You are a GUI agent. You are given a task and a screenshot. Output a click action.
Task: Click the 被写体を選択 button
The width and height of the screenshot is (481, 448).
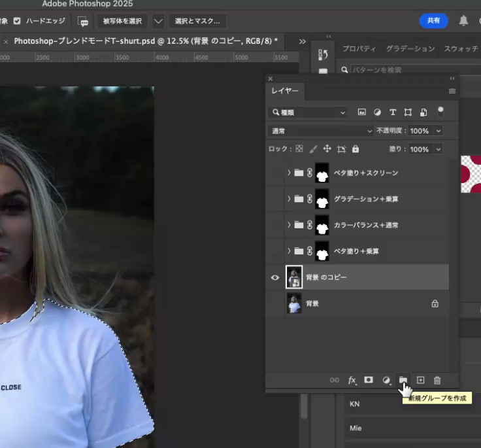point(122,21)
